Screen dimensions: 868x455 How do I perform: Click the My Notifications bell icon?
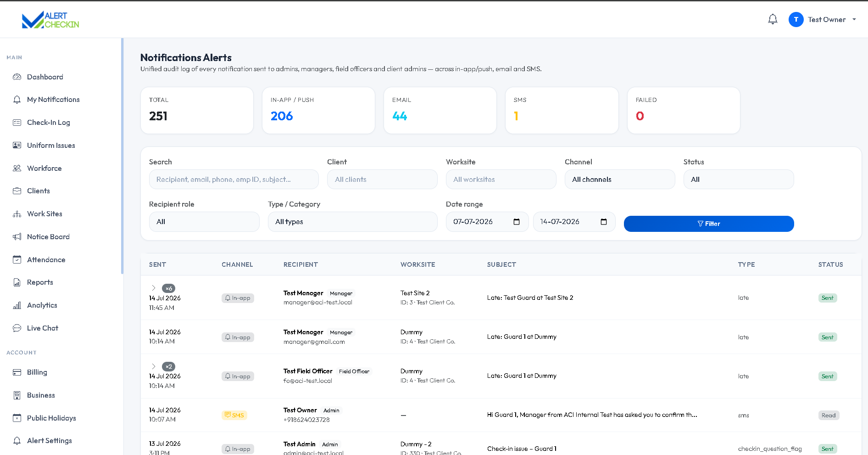tap(17, 100)
